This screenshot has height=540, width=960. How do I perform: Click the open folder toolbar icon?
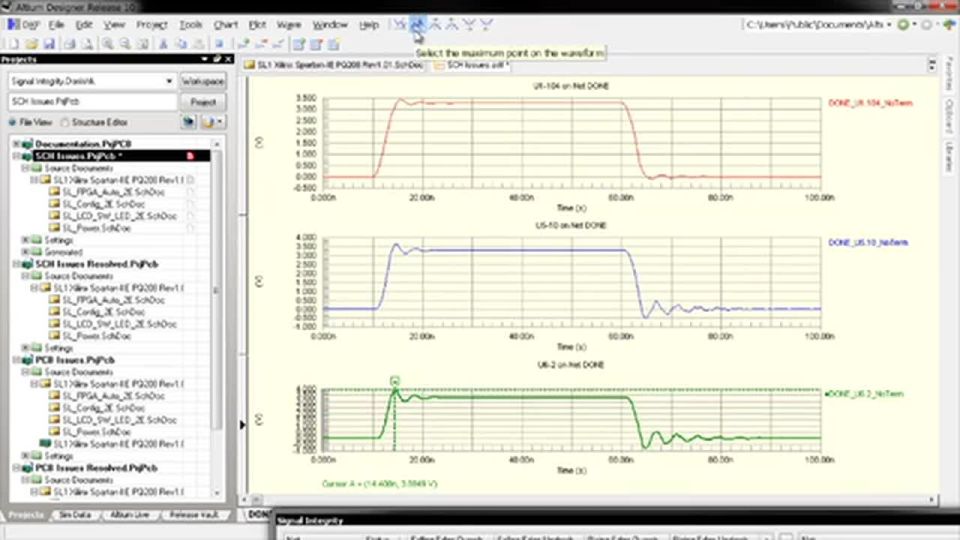[31, 44]
